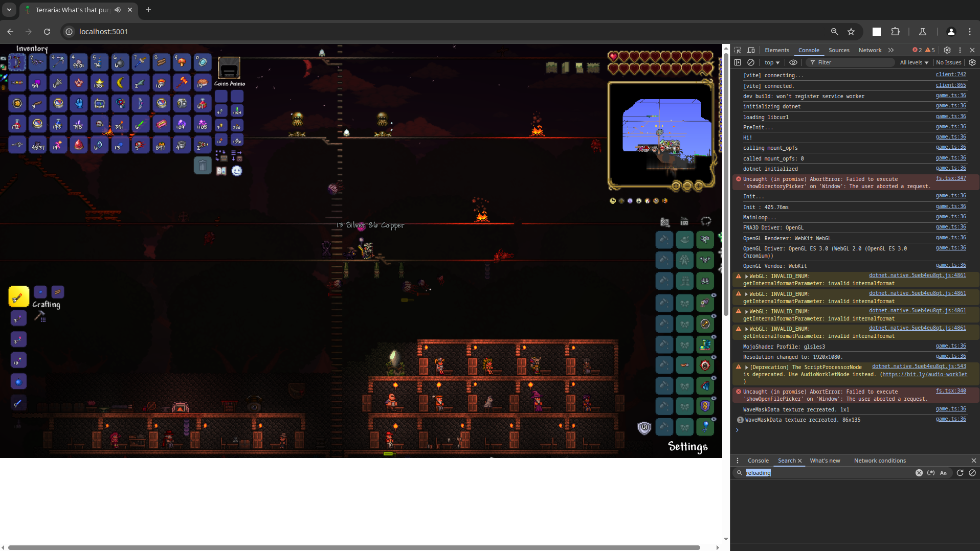The width and height of the screenshot is (980, 551).
Task: Open the client:742 source link
Action: coord(951,75)
